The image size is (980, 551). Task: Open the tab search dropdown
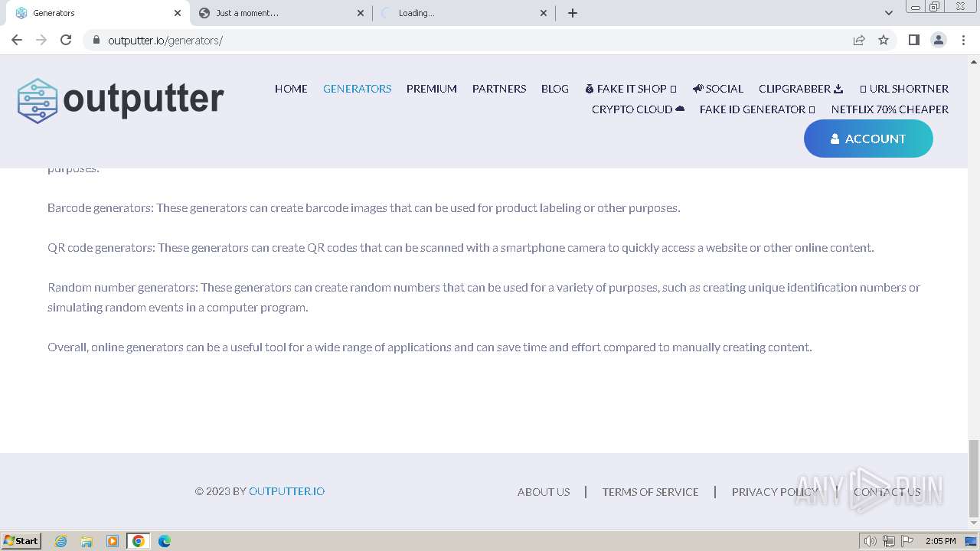click(x=888, y=13)
